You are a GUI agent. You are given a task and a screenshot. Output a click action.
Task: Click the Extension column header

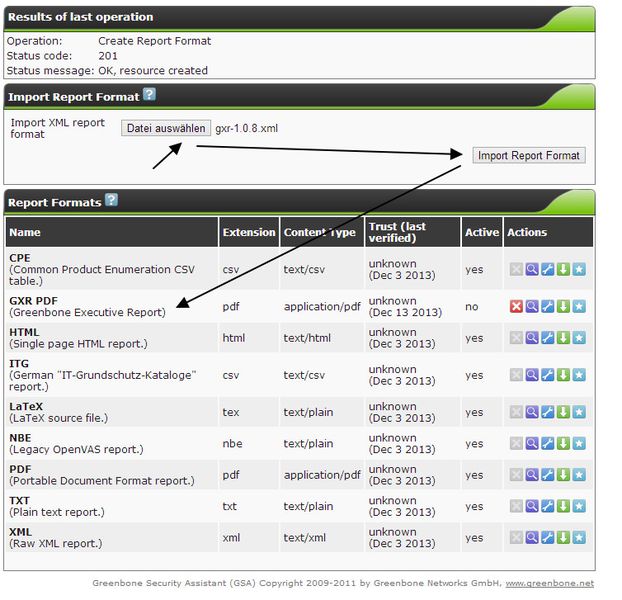(x=249, y=232)
